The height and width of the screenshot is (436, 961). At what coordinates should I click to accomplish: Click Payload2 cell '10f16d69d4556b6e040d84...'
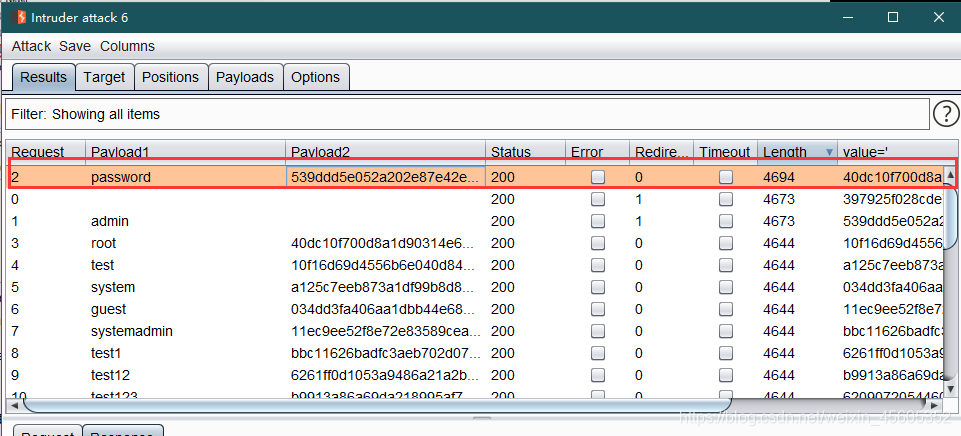[386, 266]
